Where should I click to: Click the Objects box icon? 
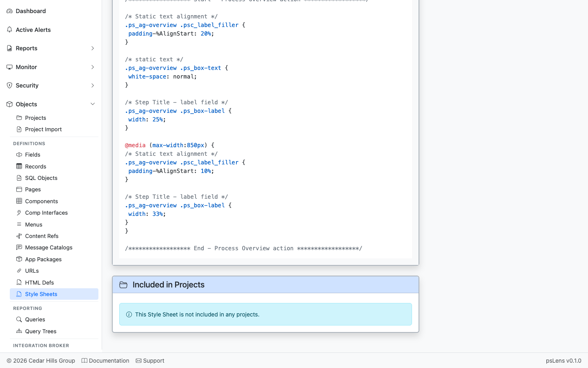tap(9, 104)
